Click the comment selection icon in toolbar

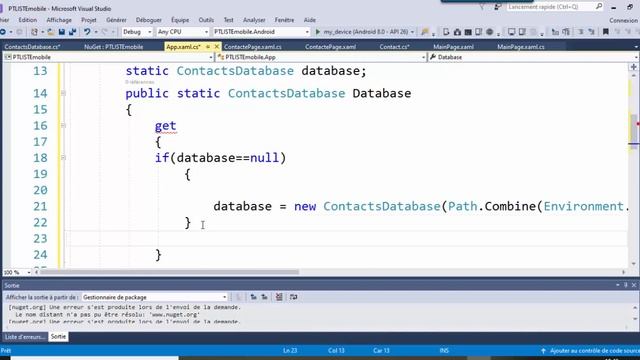pos(555,32)
